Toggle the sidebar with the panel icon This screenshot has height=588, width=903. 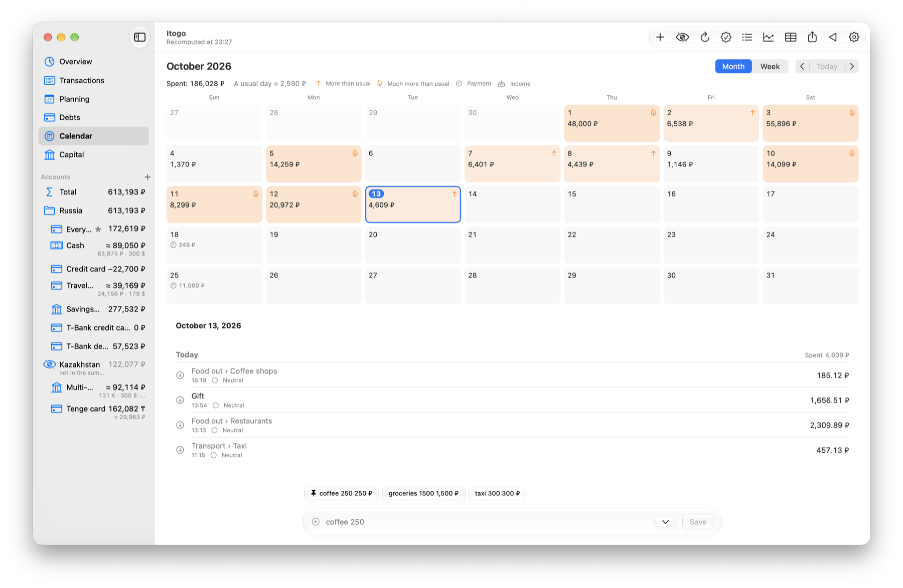coord(140,37)
